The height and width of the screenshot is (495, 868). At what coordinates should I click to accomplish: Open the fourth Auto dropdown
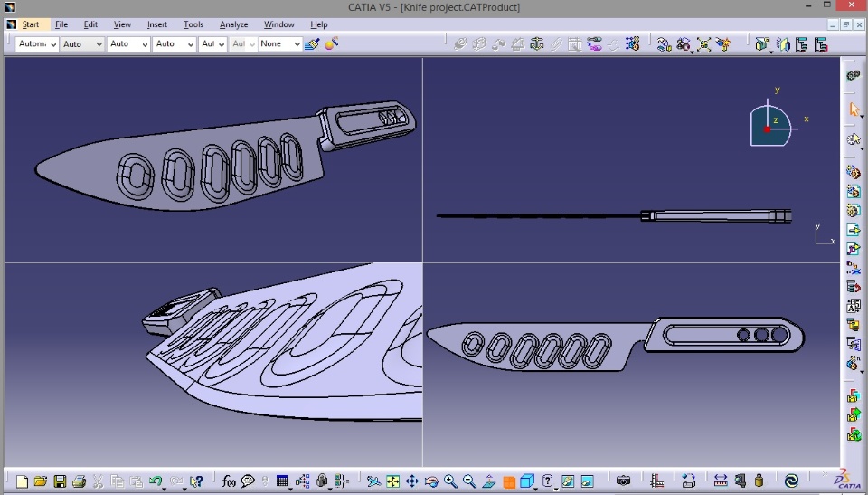pos(175,43)
